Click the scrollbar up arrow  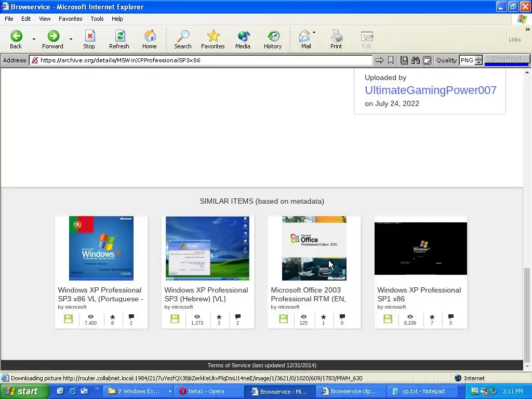[527, 72]
